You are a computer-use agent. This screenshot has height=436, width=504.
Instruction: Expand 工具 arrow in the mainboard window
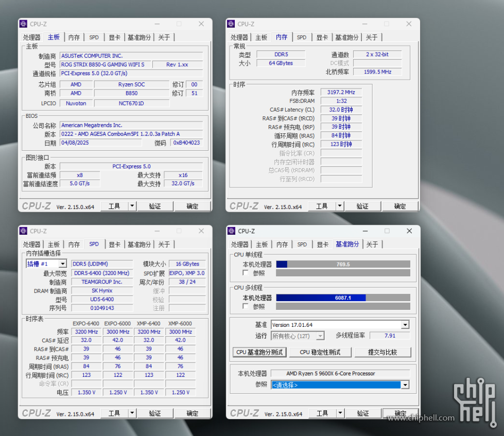[x=132, y=206]
